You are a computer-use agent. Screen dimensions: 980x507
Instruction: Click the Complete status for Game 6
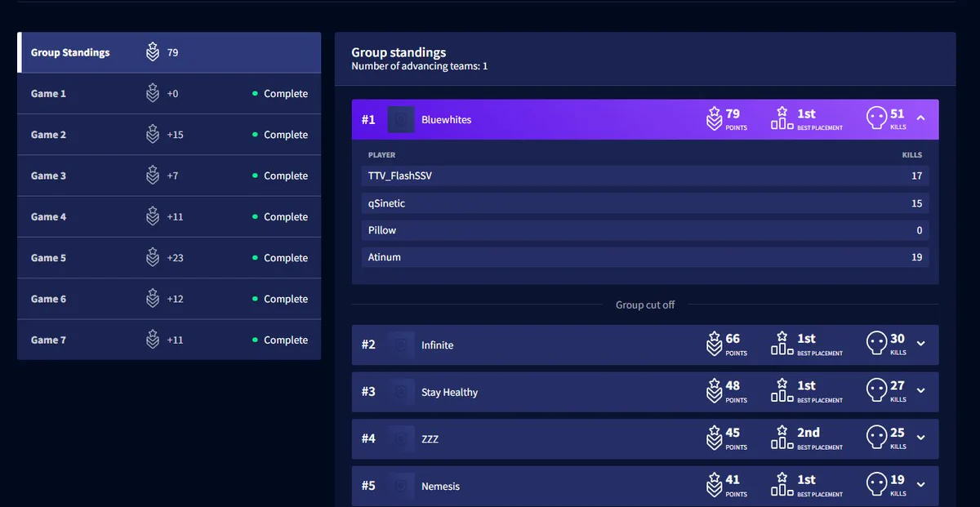click(280, 299)
